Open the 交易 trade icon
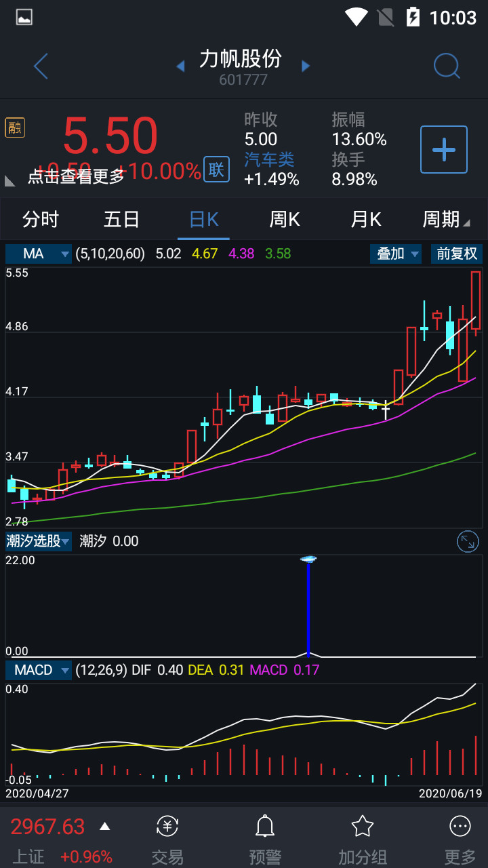This screenshot has height=868, width=488. [x=167, y=826]
